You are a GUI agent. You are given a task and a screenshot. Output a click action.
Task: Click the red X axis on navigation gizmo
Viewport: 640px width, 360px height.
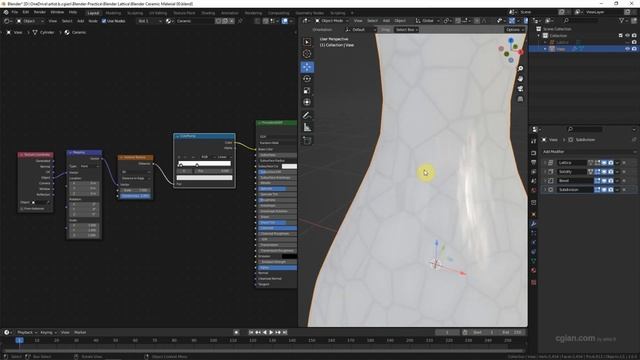coord(520,52)
